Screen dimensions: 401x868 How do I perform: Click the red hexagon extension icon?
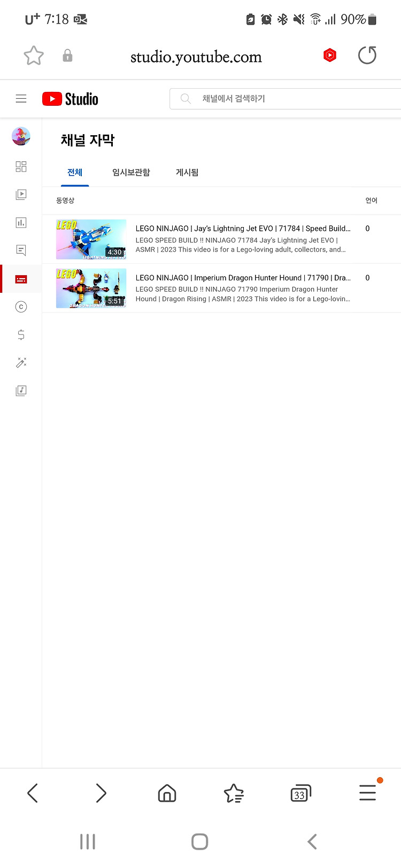click(x=330, y=55)
